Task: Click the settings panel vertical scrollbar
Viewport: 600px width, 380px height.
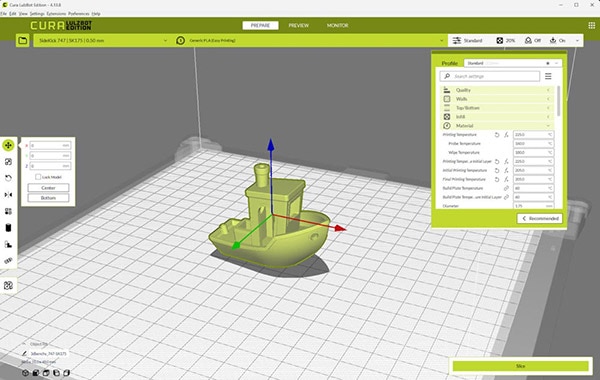Action: 559,101
